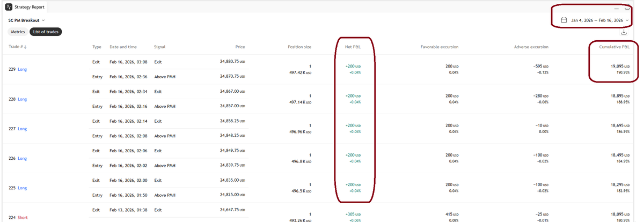Viewport: 644px width, 222px height.
Task: Download the list of trades
Action: pos(624,32)
